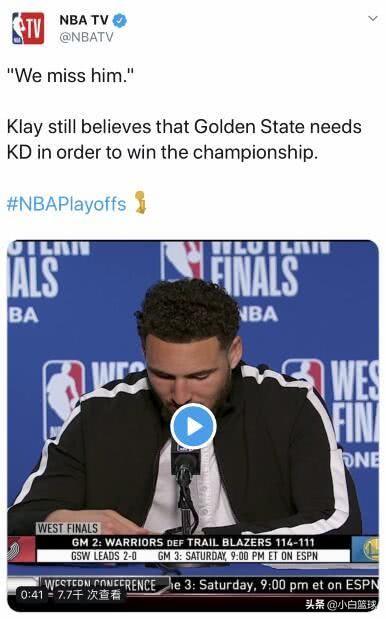Viewport: 386px width, 619px height.
Task: Click the Trail Blazers logo in score banner
Action: (x=21, y=550)
